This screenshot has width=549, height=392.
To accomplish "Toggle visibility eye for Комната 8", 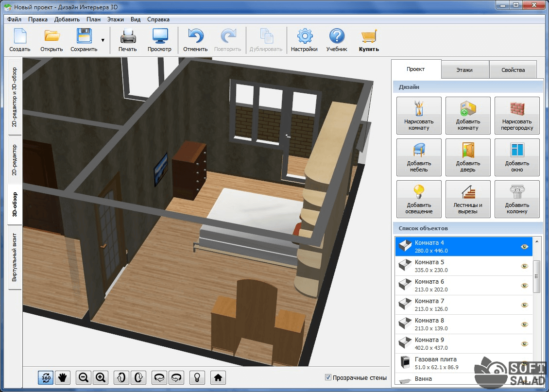I will click(524, 324).
